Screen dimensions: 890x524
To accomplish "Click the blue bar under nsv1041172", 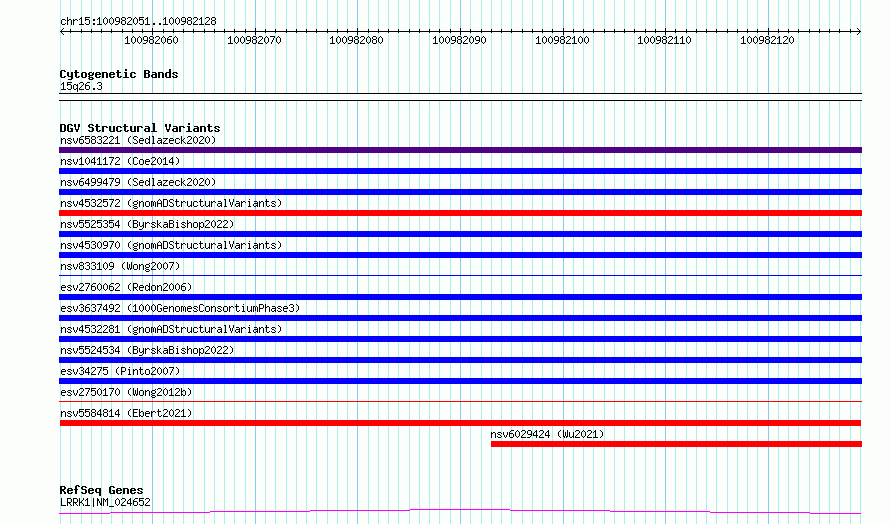I will tap(460, 171).
